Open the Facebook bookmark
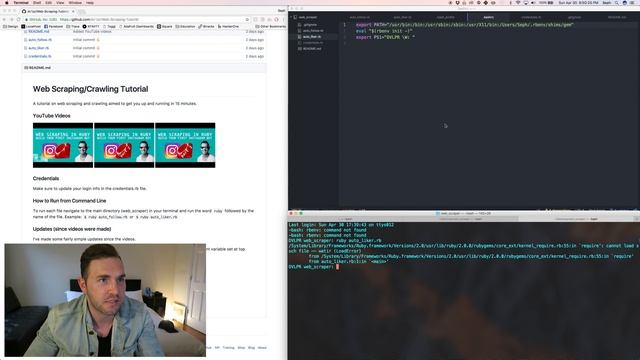This screenshot has height=360, width=640. [53, 27]
